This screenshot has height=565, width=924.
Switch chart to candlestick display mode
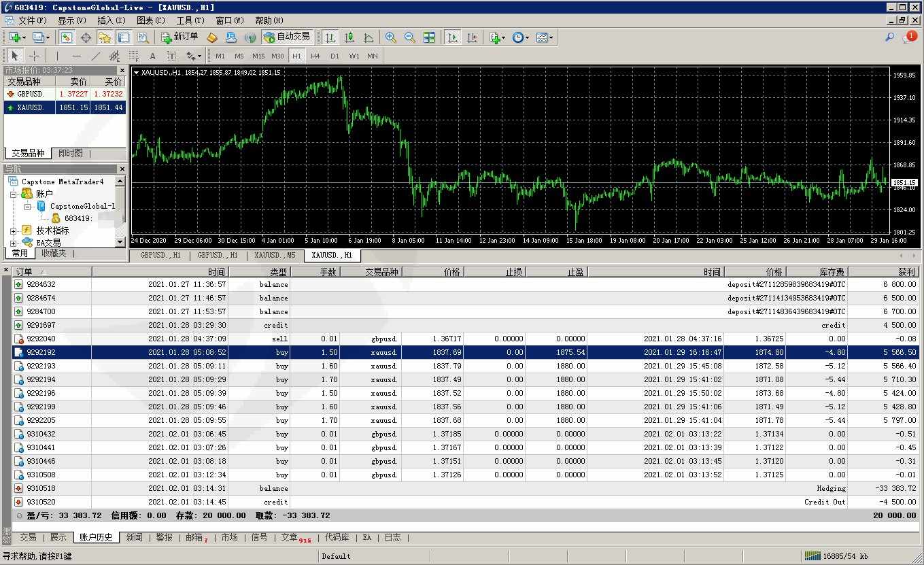(x=349, y=37)
